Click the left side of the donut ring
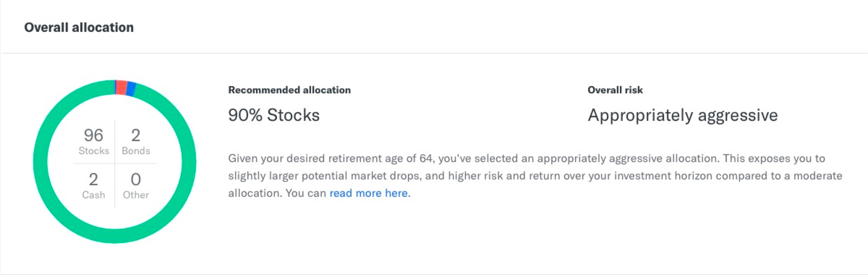Viewport: 868px width, 275px height. coord(40,162)
